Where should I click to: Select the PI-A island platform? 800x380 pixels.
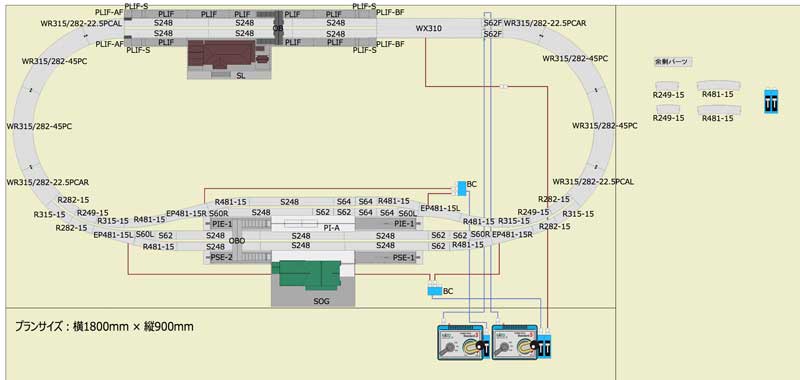click(313, 224)
